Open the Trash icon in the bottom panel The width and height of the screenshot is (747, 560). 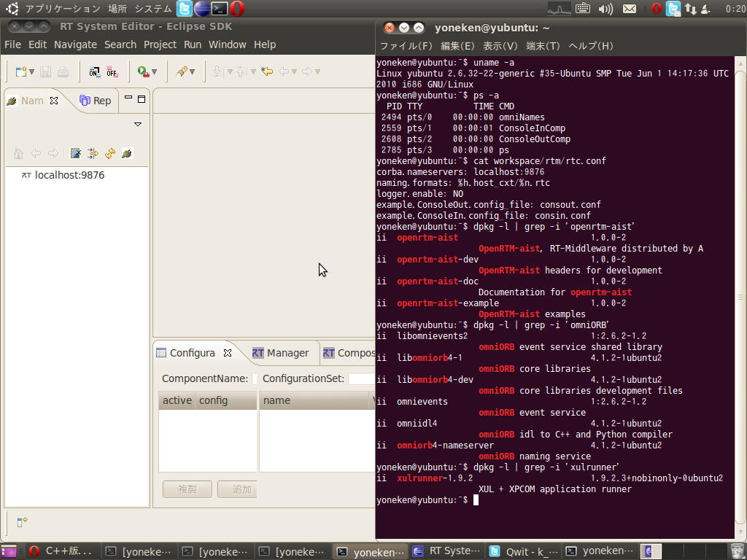(x=738, y=551)
